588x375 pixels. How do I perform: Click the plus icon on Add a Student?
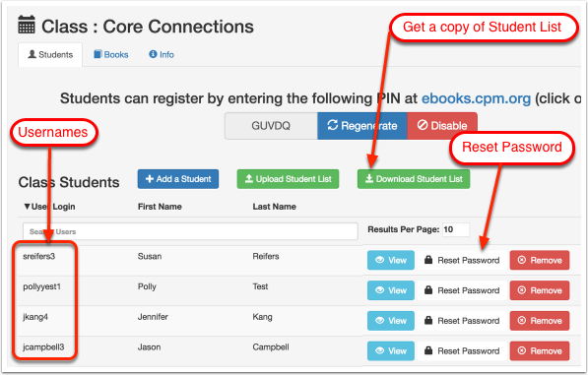[x=150, y=179]
